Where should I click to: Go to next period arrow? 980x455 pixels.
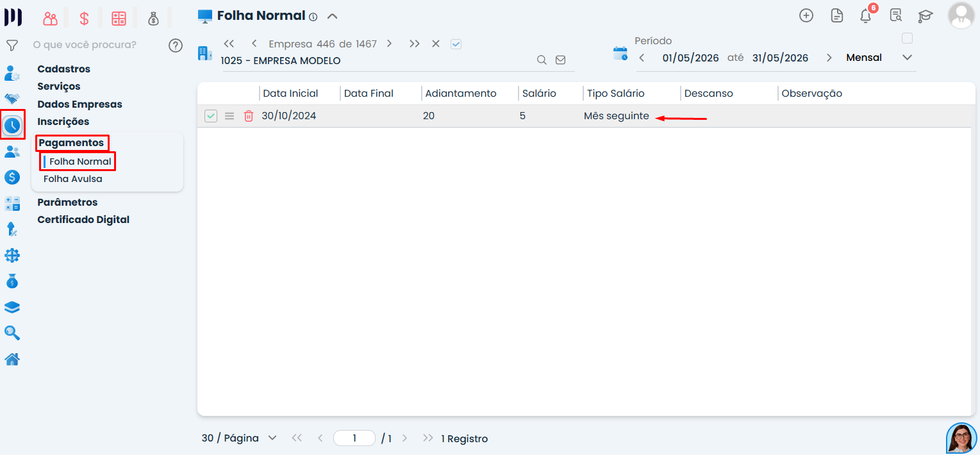click(x=829, y=58)
